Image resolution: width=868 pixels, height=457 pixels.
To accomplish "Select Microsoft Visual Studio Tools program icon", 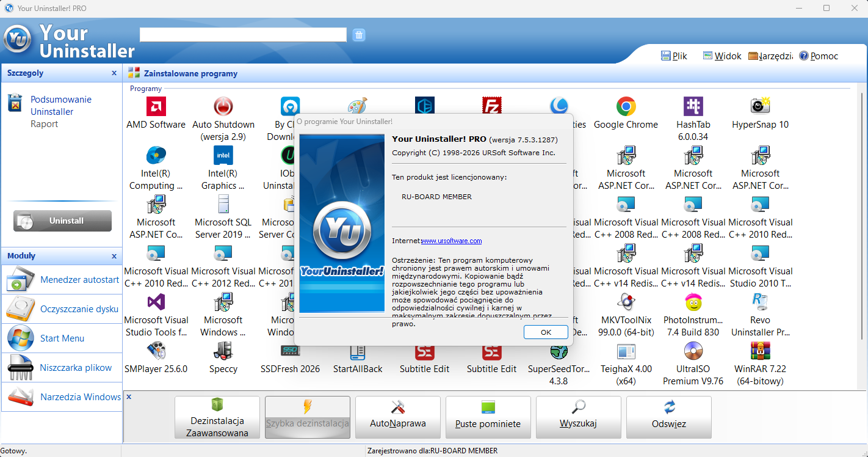I will (156, 302).
